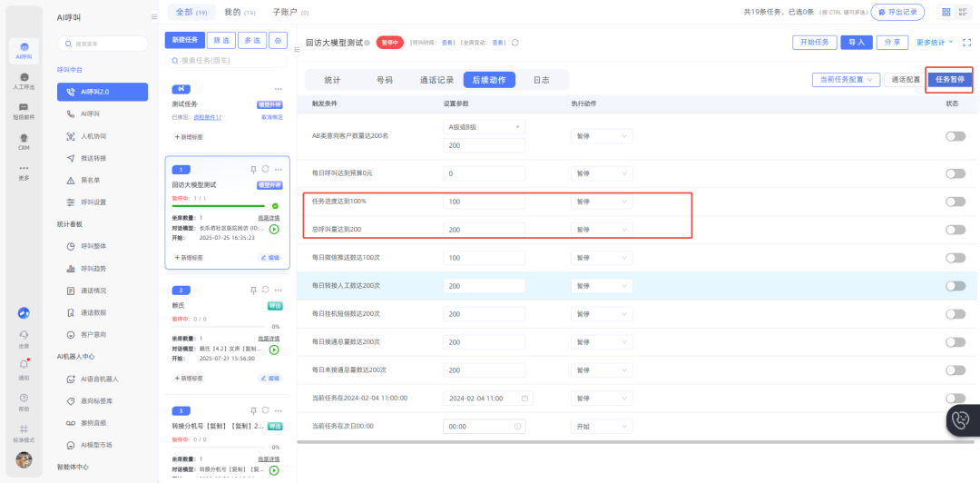Click the 新建任务 button
Viewport: 980px width, 483px height.
coord(185,40)
